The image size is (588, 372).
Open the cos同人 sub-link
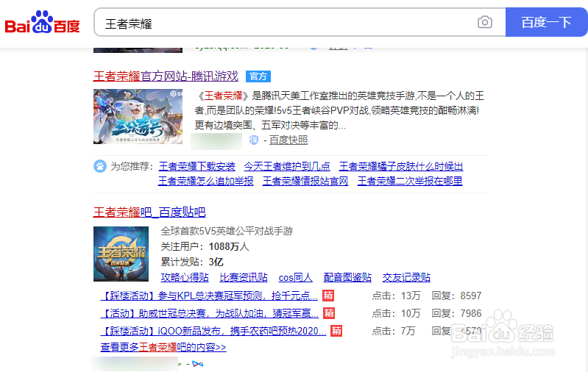click(x=296, y=278)
